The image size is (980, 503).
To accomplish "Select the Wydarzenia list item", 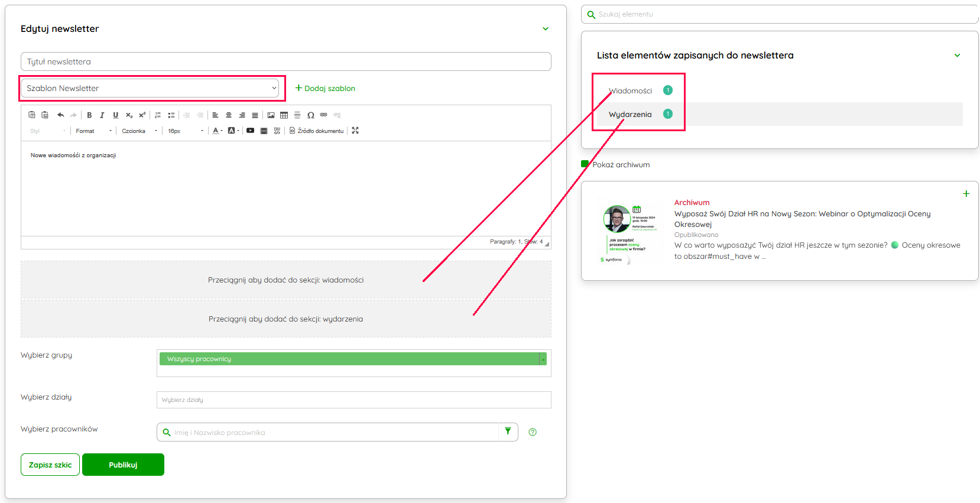I will (630, 115).
